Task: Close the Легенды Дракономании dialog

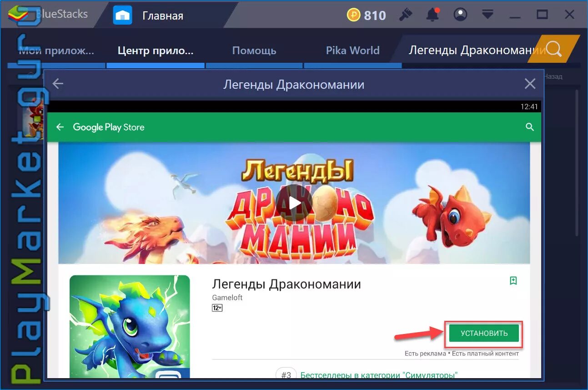Action: point(530,84)
